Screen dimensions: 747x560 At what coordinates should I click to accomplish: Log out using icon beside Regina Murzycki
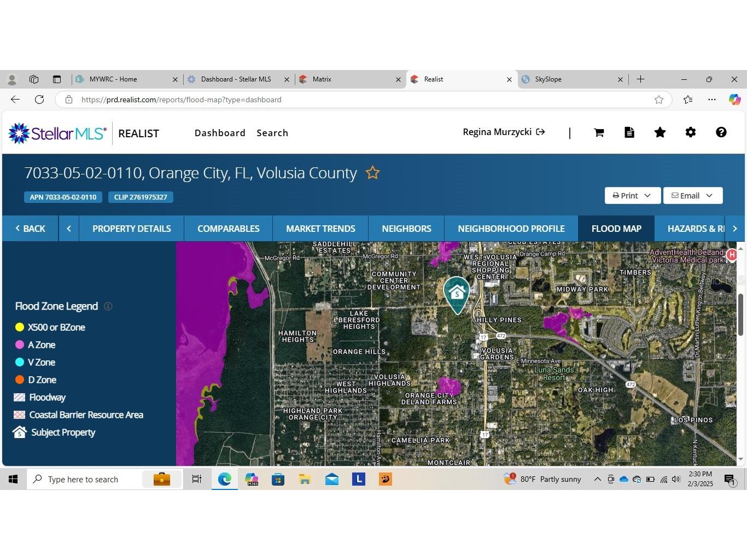coord(541,132)
